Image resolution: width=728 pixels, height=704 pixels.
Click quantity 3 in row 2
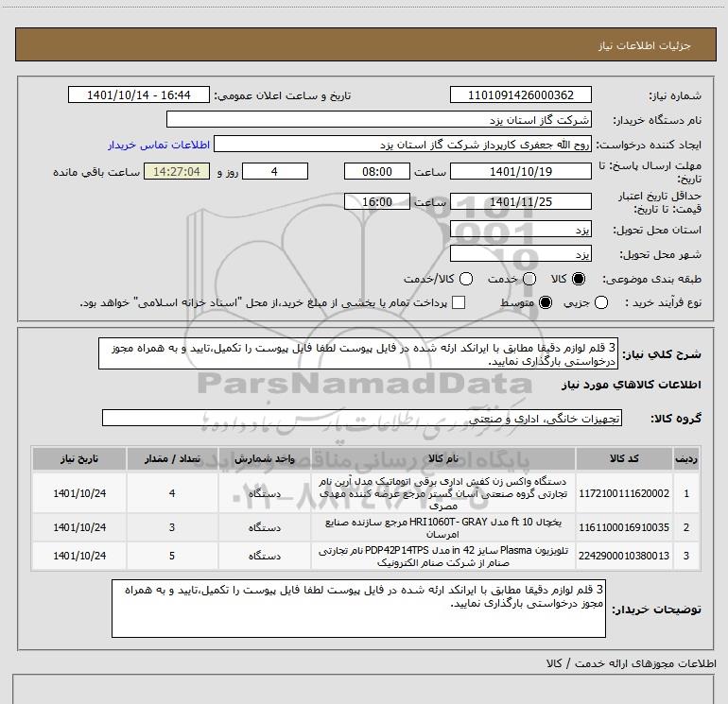(172, 527)
